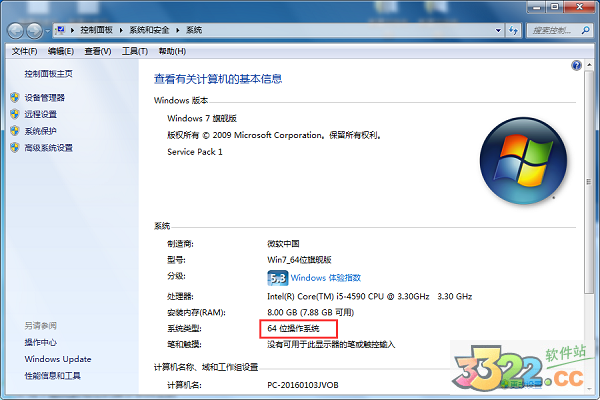Click the heading 查看有关计算机的基本信息

tap(218, 79)
